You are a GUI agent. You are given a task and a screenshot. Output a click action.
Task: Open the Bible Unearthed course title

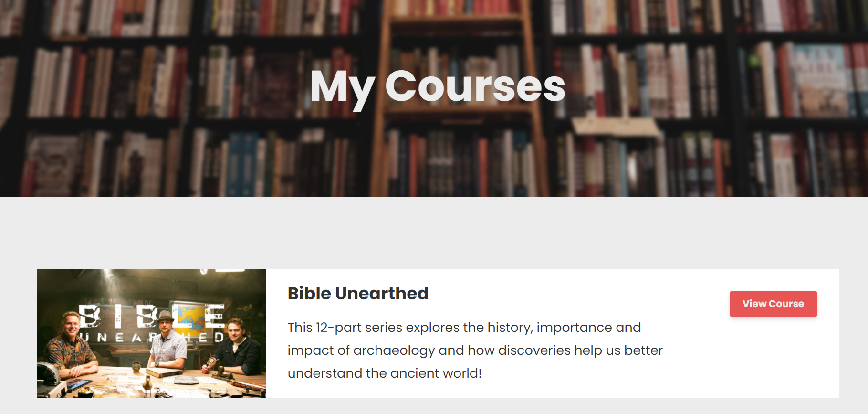coord(358,293)
